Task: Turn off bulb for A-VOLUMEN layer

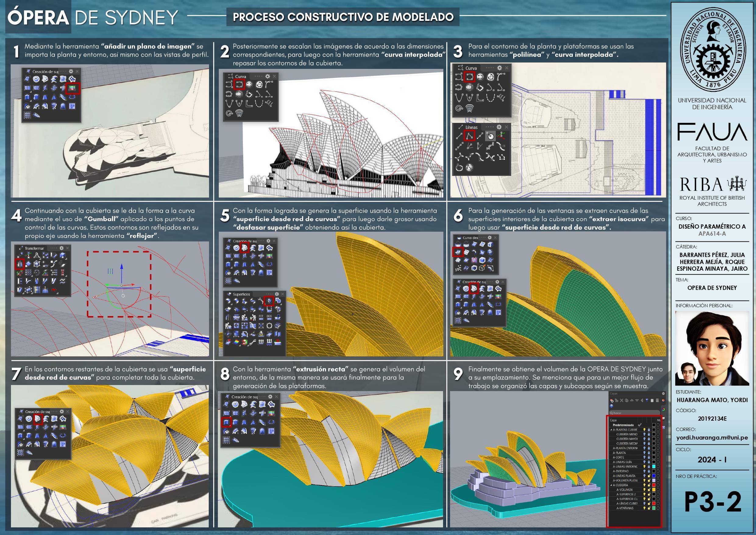Action: coord(644,490)
